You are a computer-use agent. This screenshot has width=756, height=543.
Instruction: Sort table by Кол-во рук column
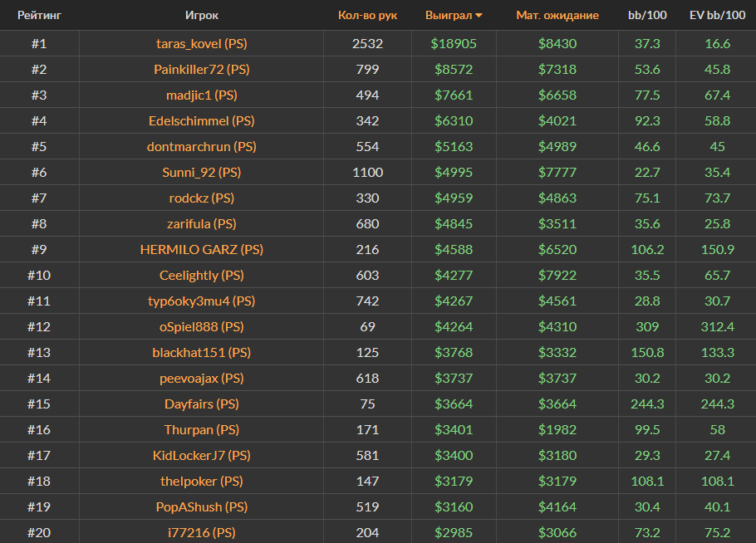(x=367, y=15)
